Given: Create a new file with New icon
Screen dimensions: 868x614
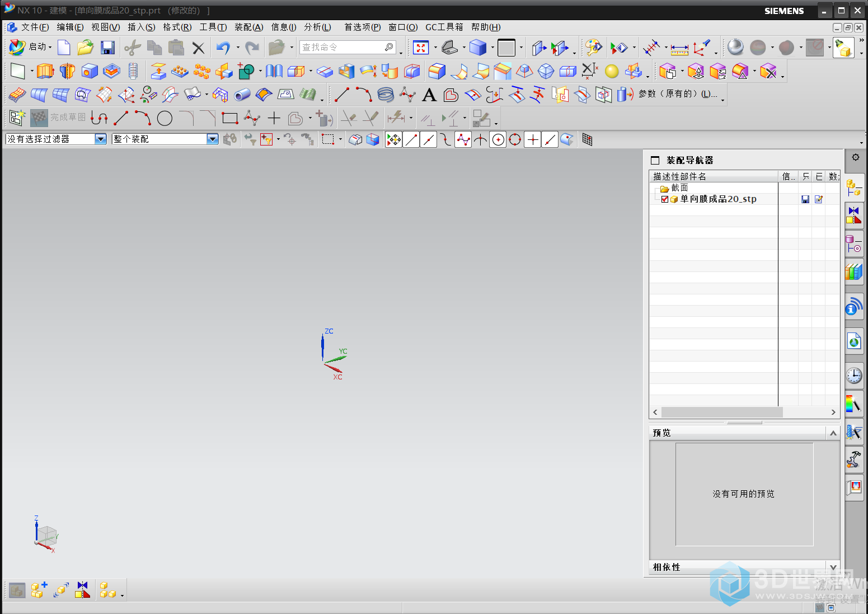Looking at the screenshot, I should [64, 48].
